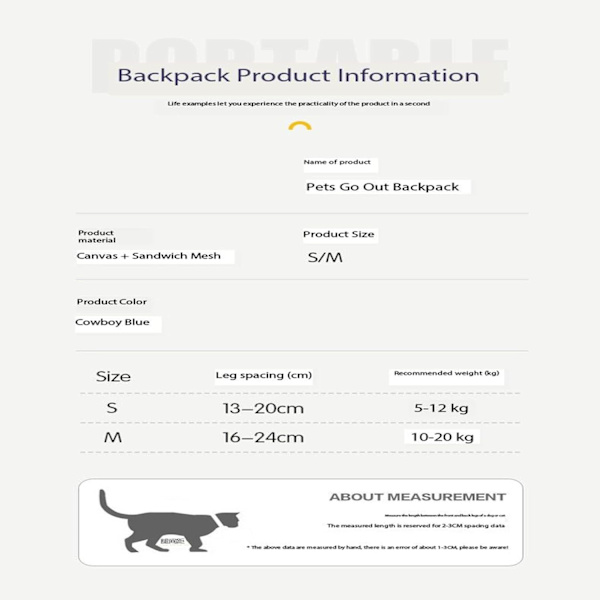Screen dimensions: 600x600
Task: Click the Recommended weight (kg) column header
Action: [447, 373]
